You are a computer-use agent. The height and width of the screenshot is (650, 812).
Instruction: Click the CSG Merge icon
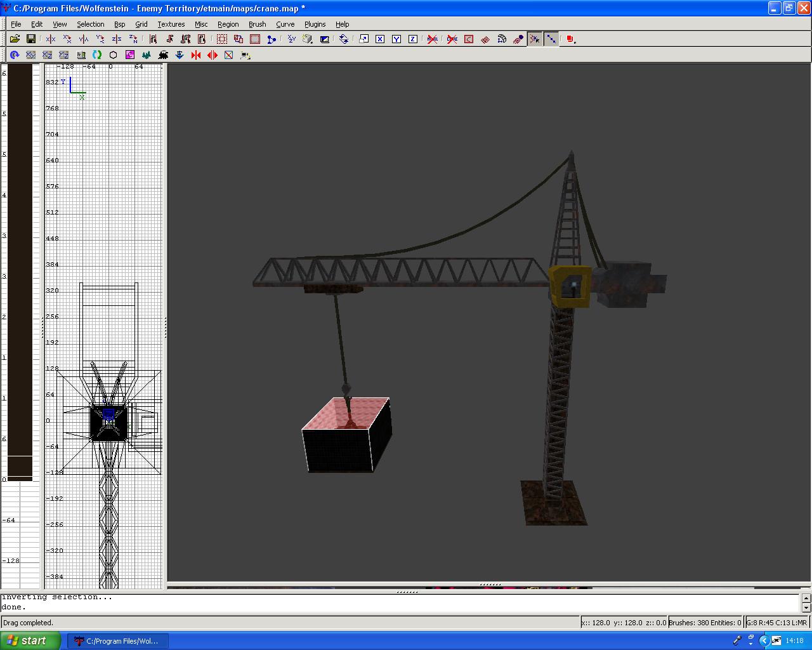coord(255,39)
